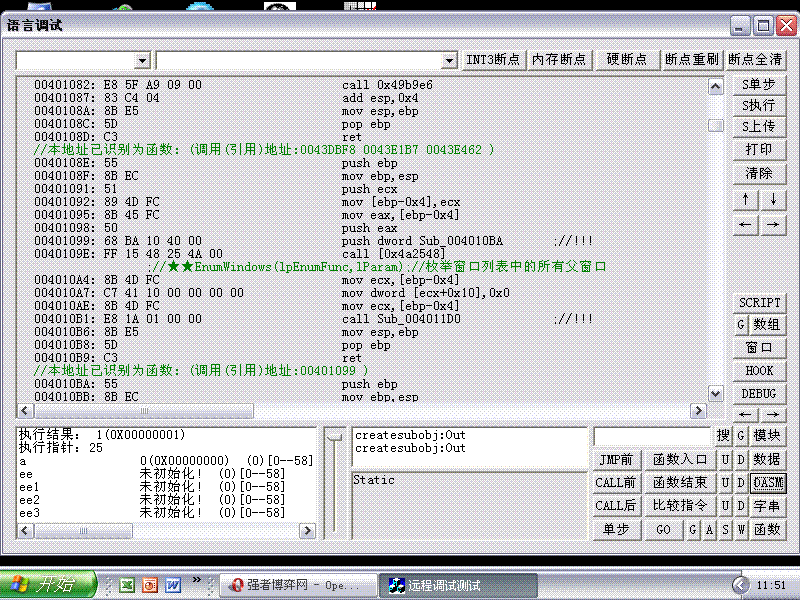
Task: Click the DEBUG button
Action: coord(759,394)
